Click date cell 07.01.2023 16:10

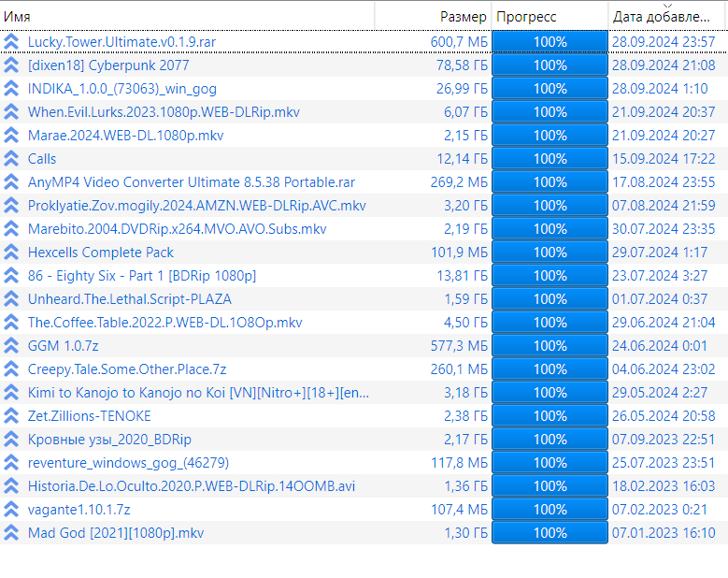tap(664, 533)
